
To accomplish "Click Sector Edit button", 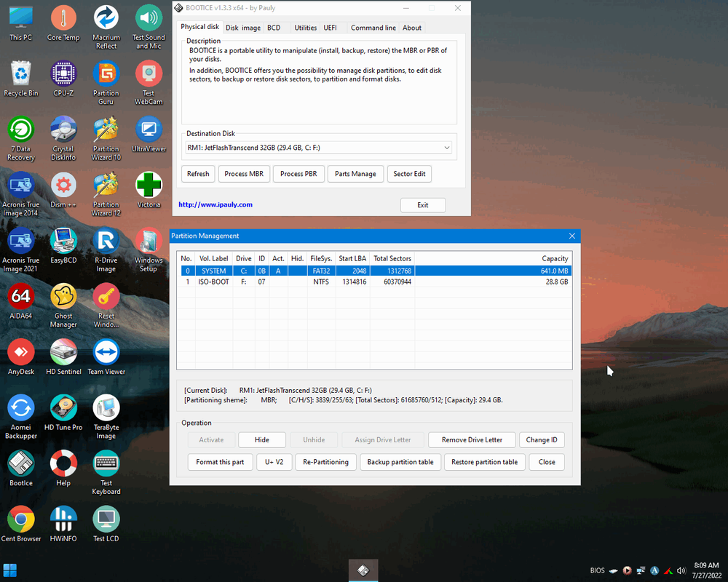I will coord(409,174).
